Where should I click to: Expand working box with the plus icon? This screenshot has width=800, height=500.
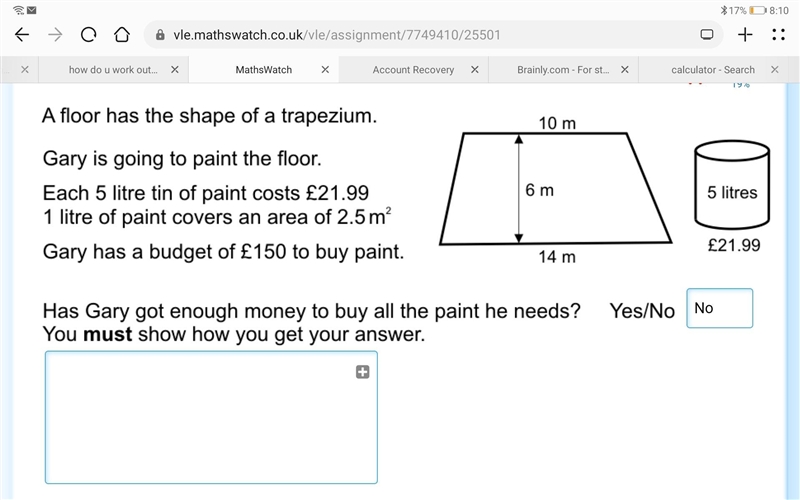tap(363, 372)
